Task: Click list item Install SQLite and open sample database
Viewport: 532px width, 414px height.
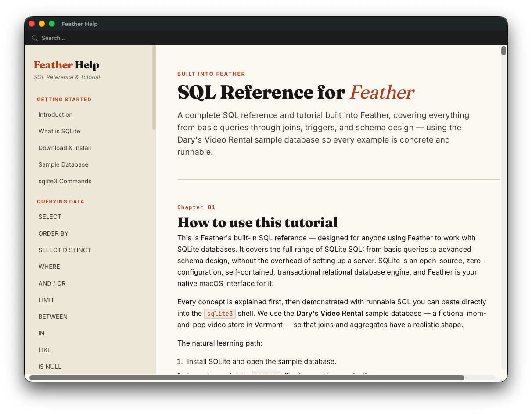Action: click(262, 361)
